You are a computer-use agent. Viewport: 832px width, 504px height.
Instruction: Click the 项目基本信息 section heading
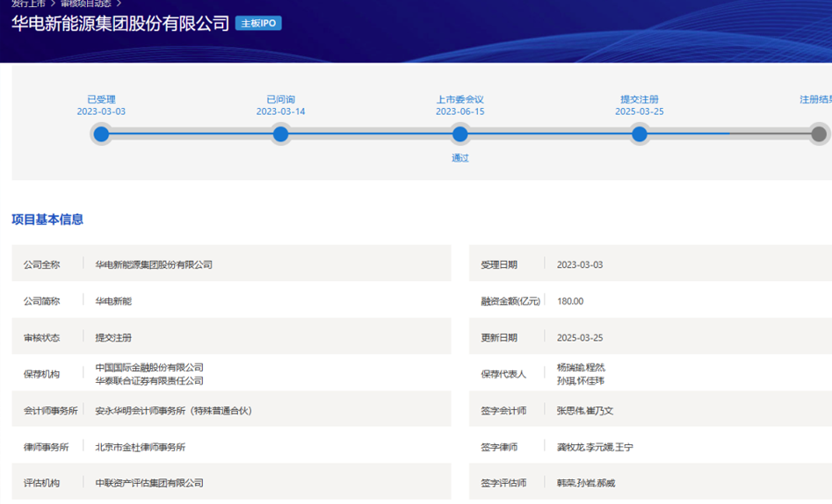click(x=47, y=220)
